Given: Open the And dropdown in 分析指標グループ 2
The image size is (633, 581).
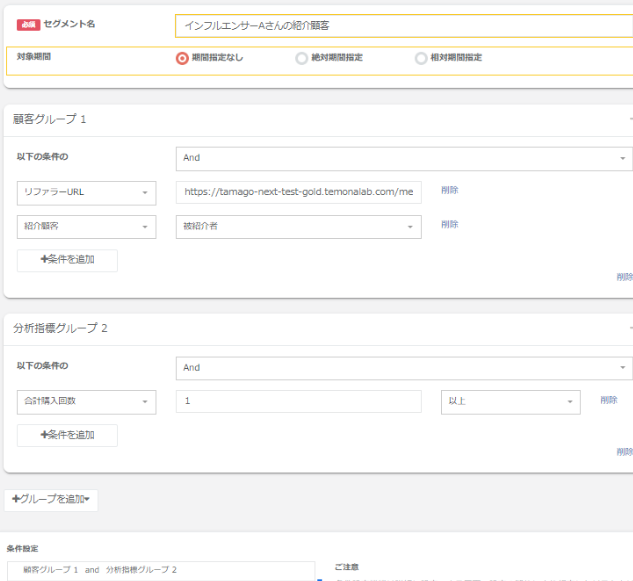Looking at the screenshot, I should pyautogui.click(x=403, y=368).
